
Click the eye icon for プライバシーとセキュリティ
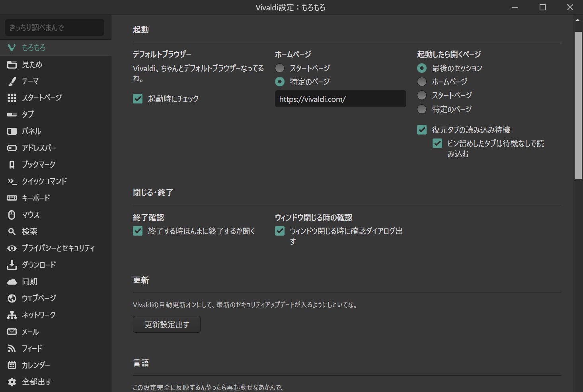pyautogui.click(x=12, y=248)
